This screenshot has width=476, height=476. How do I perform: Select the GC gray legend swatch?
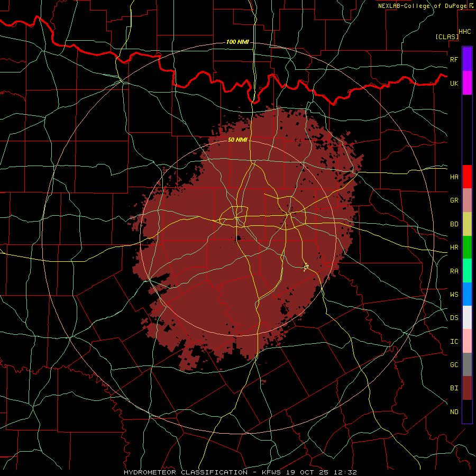(x=467, y=364)
